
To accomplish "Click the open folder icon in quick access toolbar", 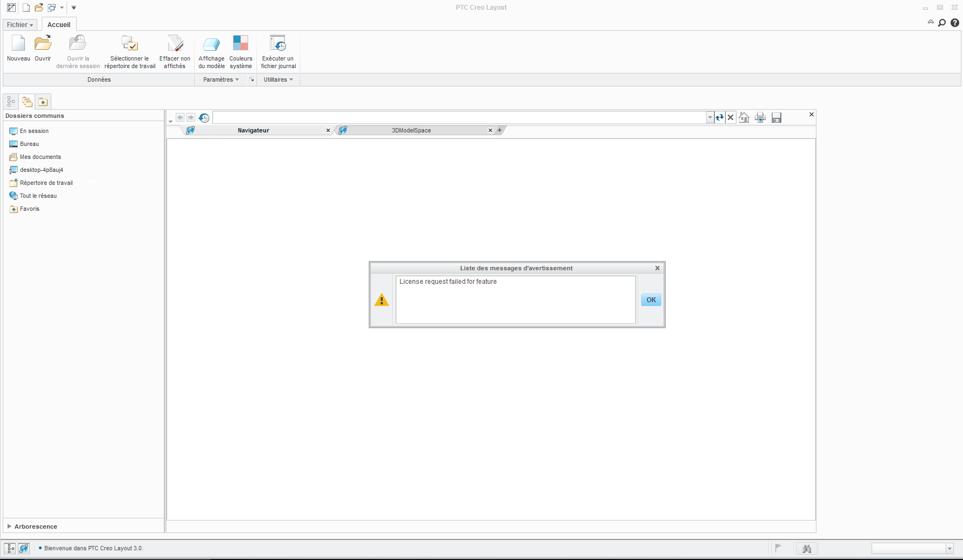I will [x=38, y=8].
